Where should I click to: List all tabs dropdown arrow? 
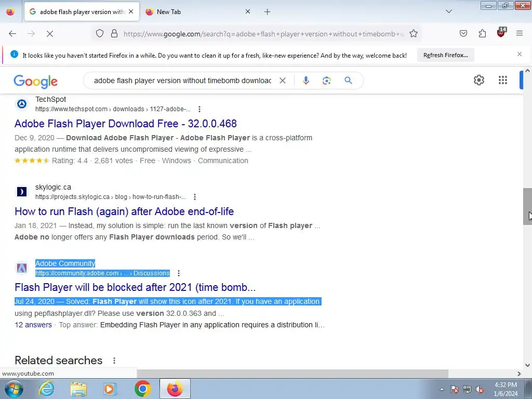[448, 11]
